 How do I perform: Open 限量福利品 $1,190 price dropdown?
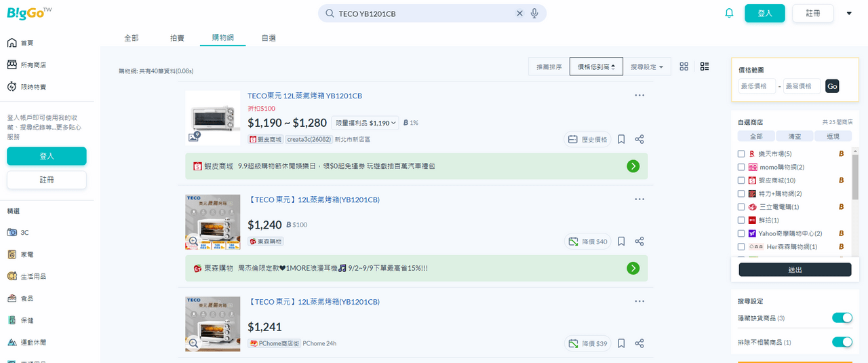pyautogui.click(x=366, y=123)
